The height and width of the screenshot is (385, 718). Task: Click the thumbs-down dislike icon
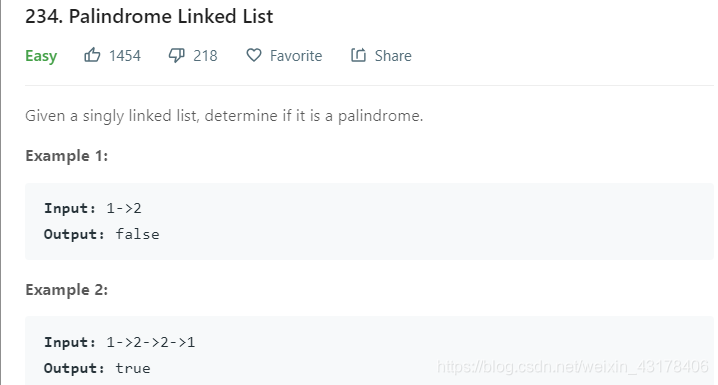[177, 55]
